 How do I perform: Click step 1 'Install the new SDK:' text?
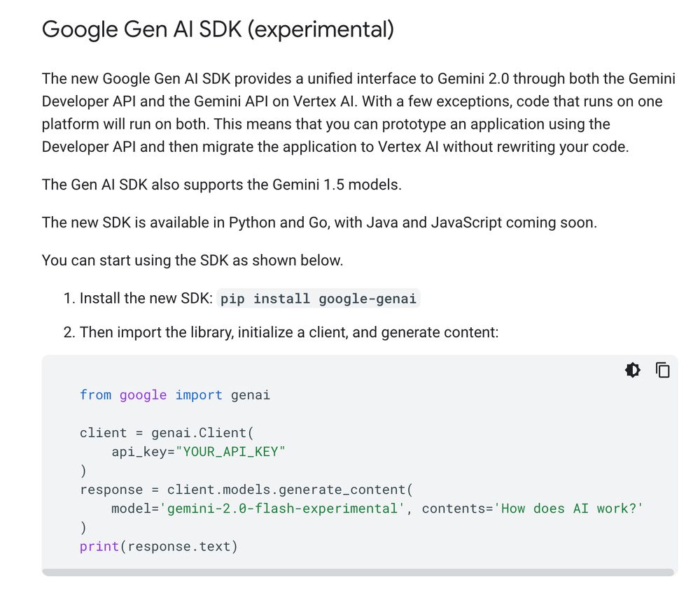[x=146, y=299]
